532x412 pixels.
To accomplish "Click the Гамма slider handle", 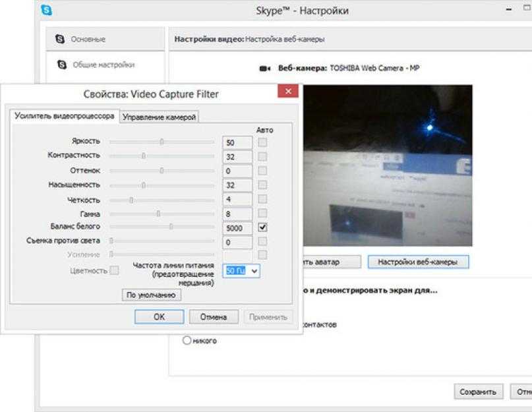I will pos(158,214).
